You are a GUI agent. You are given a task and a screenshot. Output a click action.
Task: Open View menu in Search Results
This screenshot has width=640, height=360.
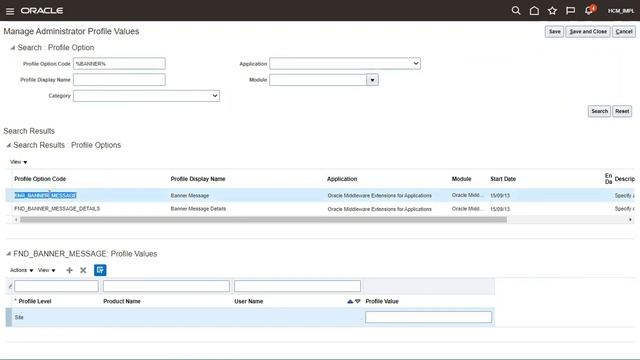[x=18, y=162]
